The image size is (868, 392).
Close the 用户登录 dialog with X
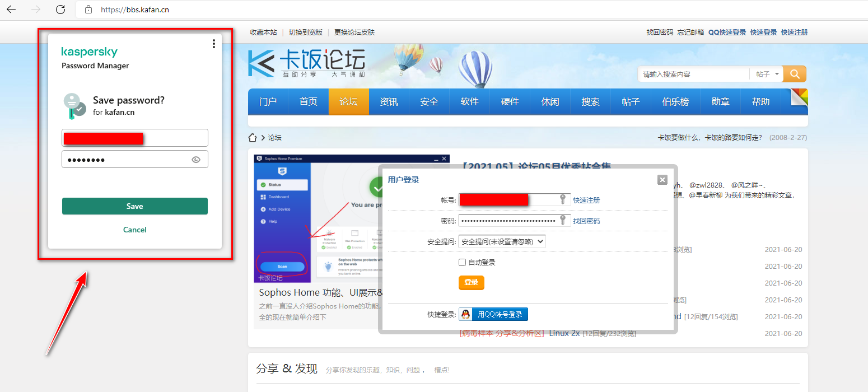pyautogui.click(x=662, y=180)
